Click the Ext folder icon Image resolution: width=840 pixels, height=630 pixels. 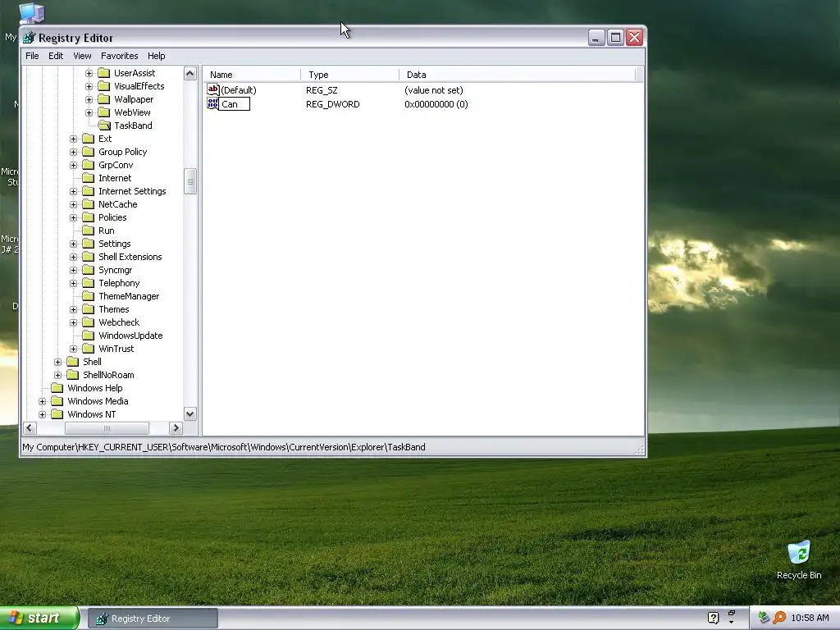89,139
